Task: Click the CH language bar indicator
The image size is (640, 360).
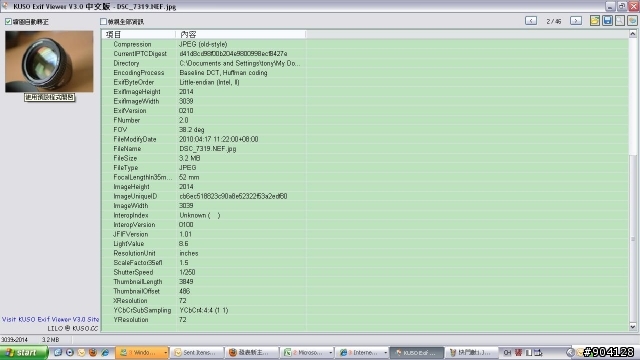Action: (507, 352)
